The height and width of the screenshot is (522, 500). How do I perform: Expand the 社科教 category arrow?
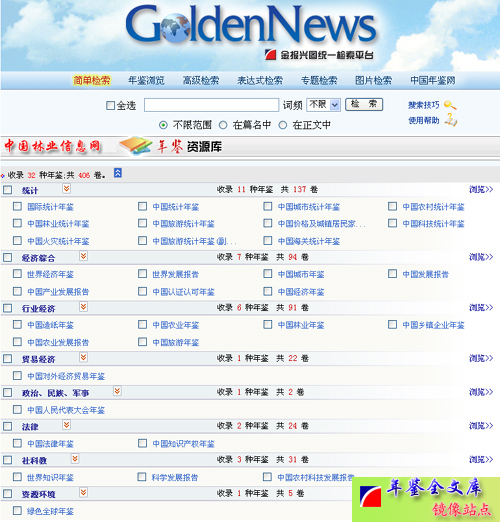(x=75, y=458)
